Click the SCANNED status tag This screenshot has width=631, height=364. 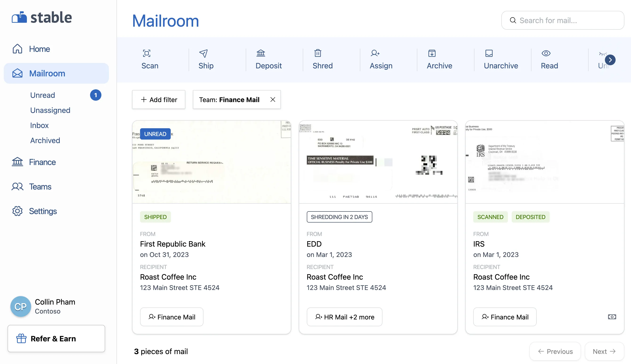(490, 217)
